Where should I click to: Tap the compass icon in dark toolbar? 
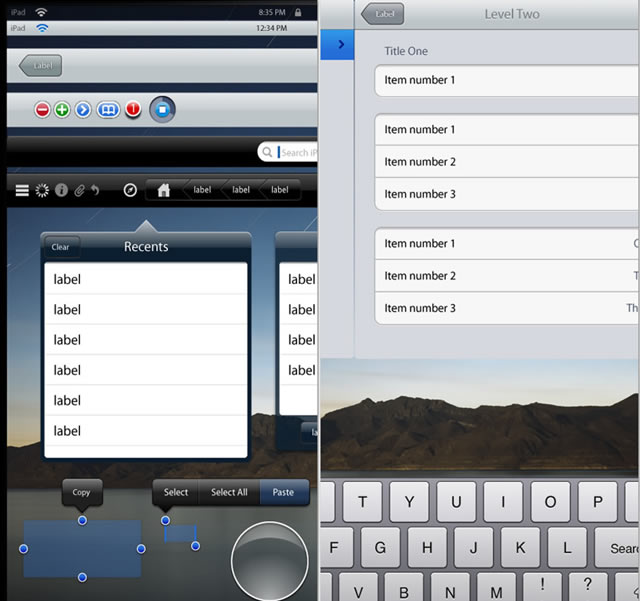[x=130, y=190]
